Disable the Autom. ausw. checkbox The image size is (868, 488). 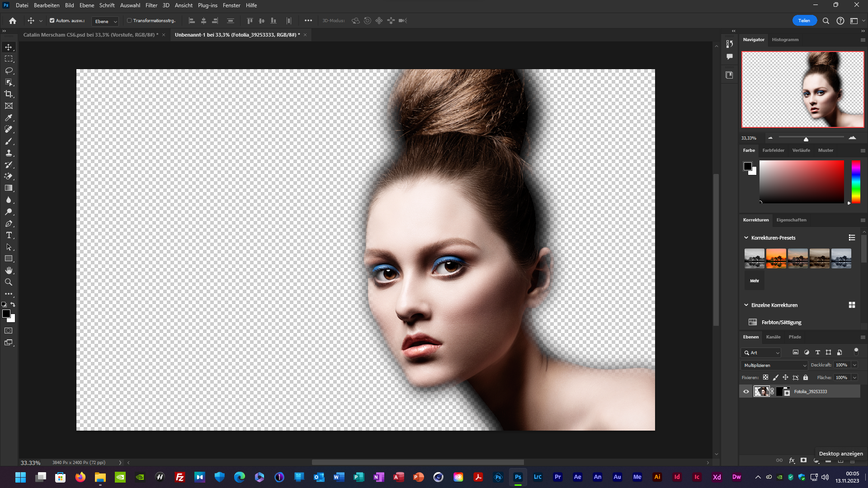[x=52, y=20]
